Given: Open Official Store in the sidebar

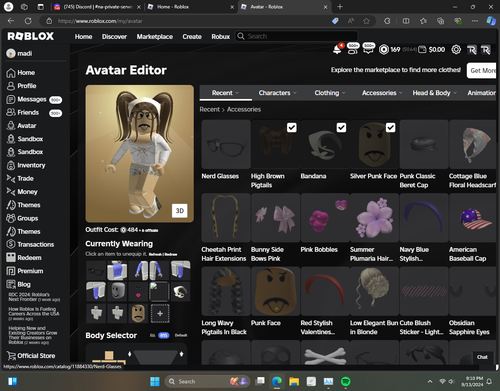Looking at the screenshot, I should pyautogui.click(x=31, y=356).
